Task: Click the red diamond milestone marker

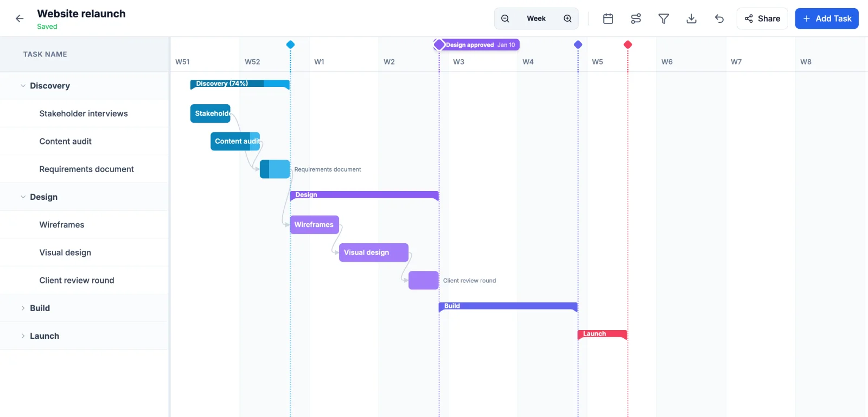Action: pos(628,45)
